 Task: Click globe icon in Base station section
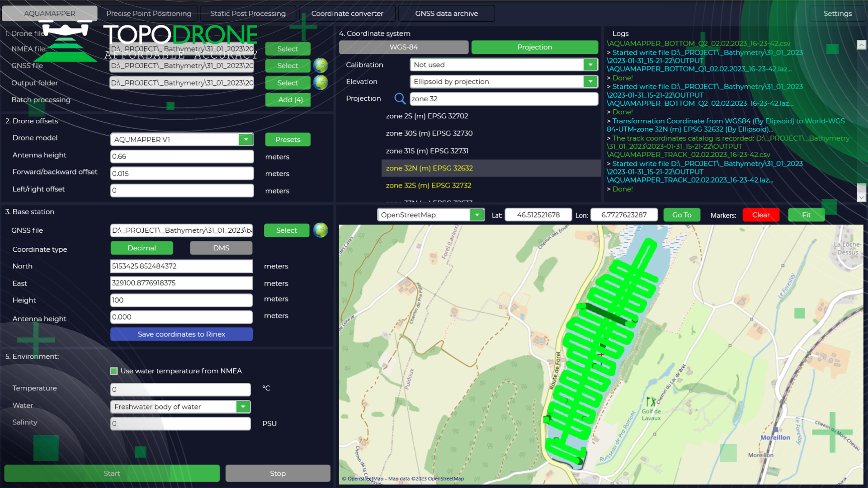tap(321, 230)
